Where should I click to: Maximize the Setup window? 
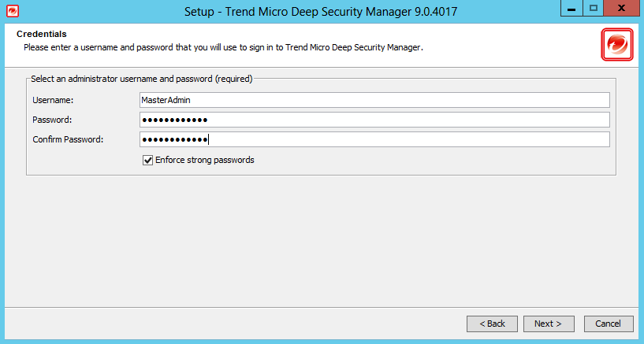point(593,8)
